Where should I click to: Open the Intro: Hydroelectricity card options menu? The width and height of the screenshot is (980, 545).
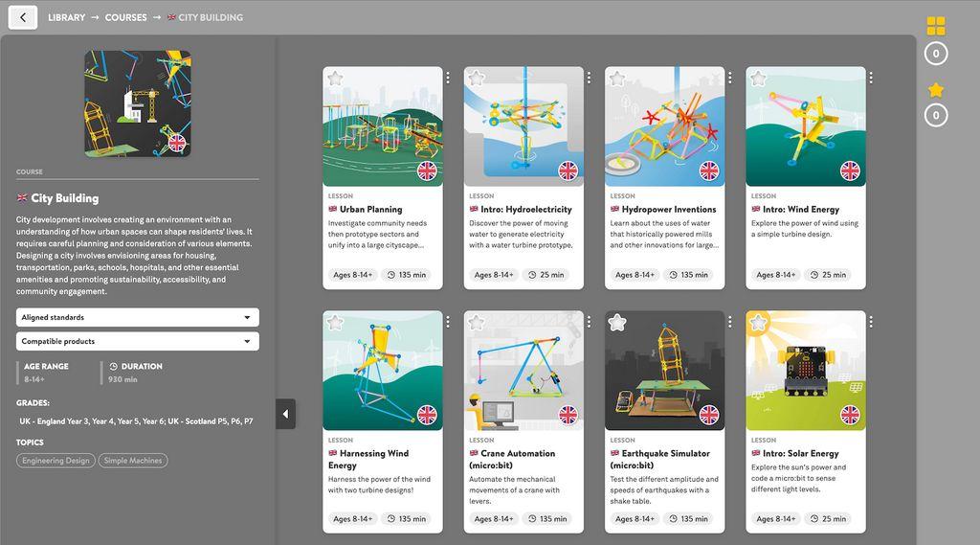589,78
